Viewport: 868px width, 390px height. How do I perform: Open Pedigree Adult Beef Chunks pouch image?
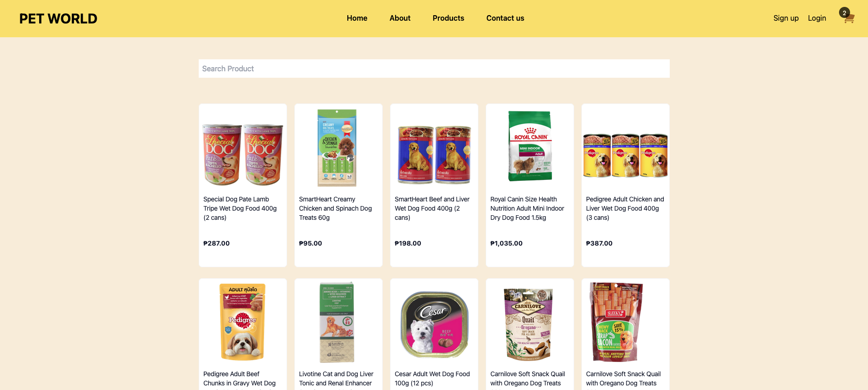243,321
